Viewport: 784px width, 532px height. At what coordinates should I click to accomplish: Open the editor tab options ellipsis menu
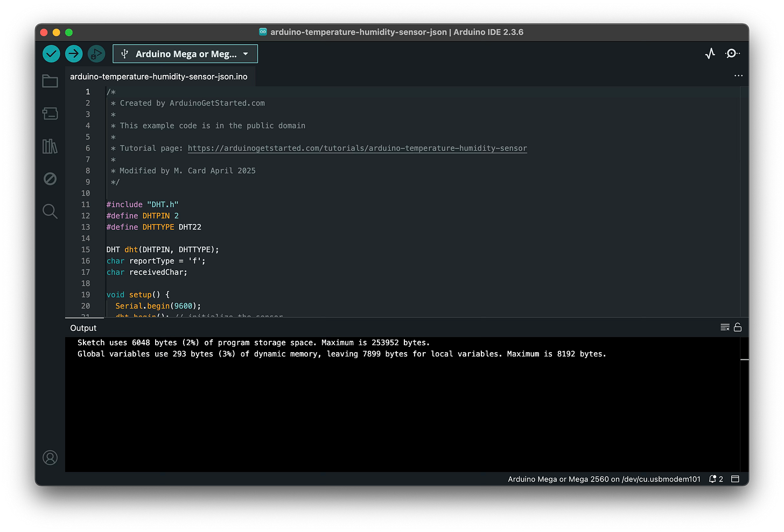(x=738, y=76)
